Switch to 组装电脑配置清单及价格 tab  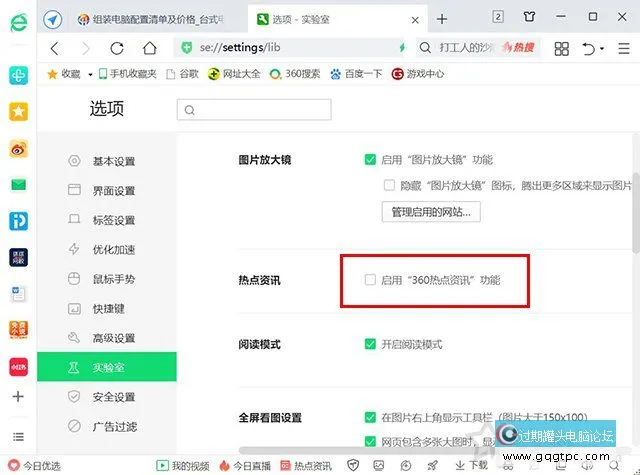(x=151, y=19)
